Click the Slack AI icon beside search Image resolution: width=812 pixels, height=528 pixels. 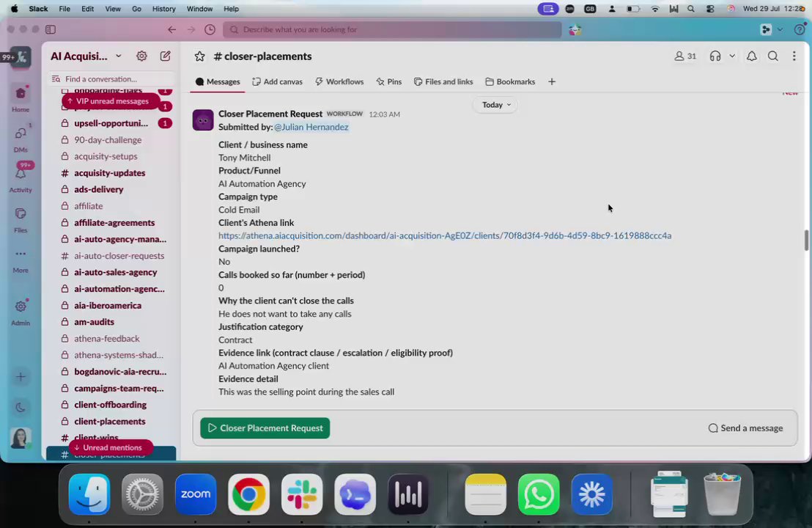pyautogui.click(x=575, y=30)
